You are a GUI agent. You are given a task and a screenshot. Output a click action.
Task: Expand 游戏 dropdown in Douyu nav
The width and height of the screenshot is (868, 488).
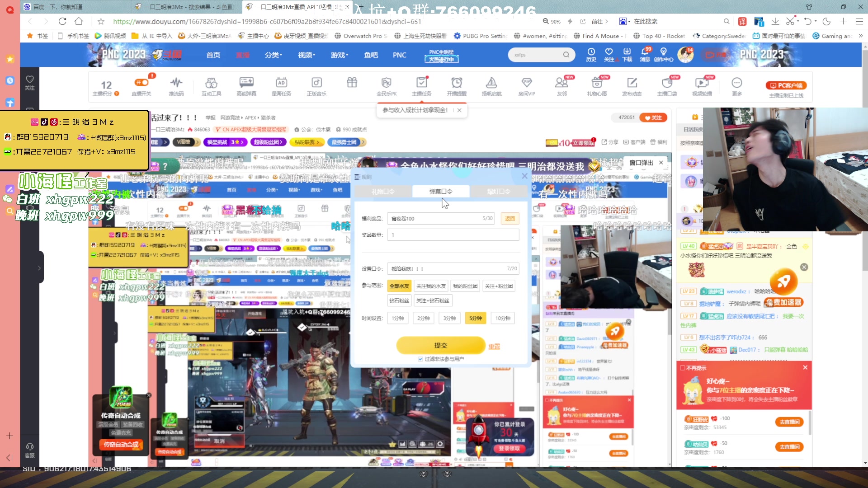tap(339, 55)
